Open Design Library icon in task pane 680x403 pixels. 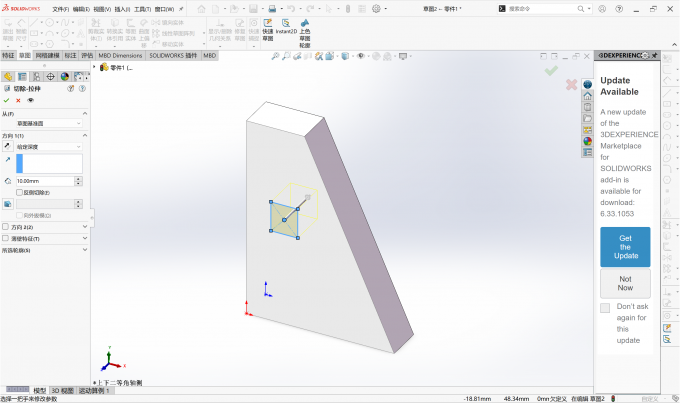click(x=587, y=107)
